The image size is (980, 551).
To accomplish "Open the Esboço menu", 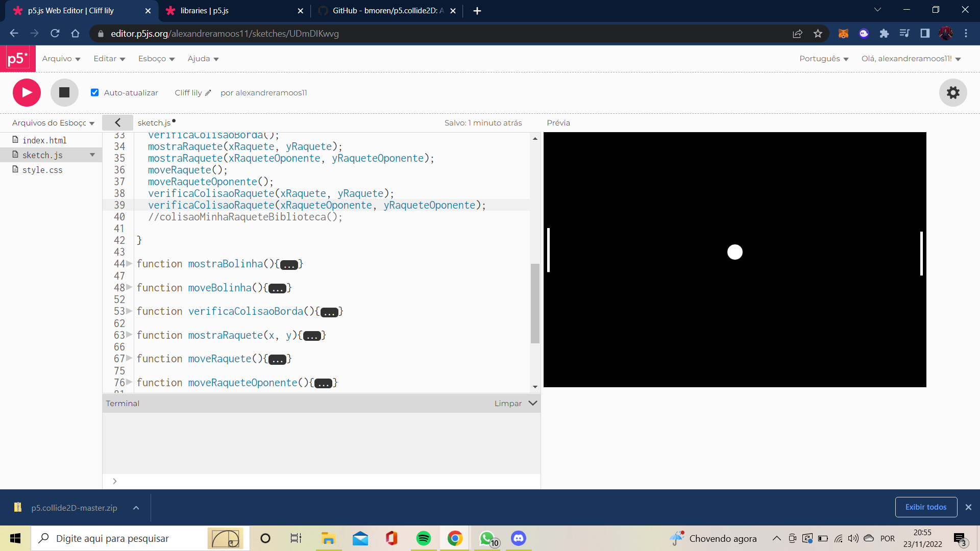I will pyautogui.click(x=156, y=59).
